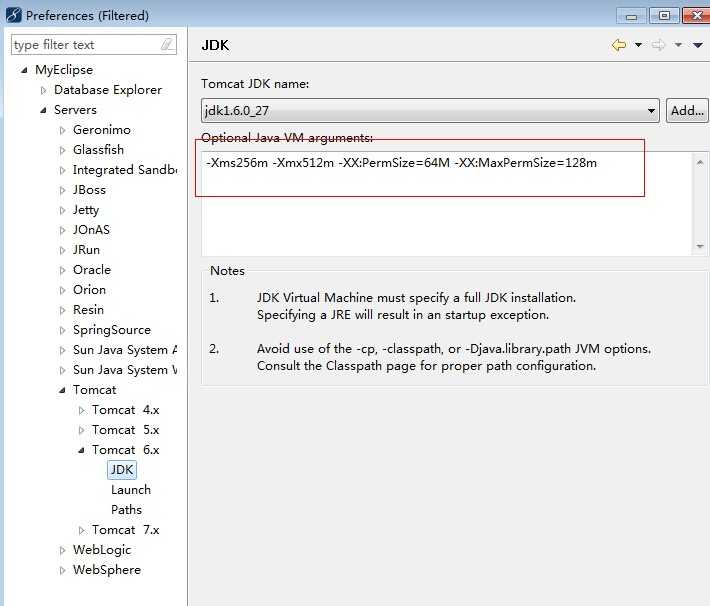The height and width of the screenshot is (606, 710).
Task: Open the forward history dropdown arrow
Action: click(678, 44)
